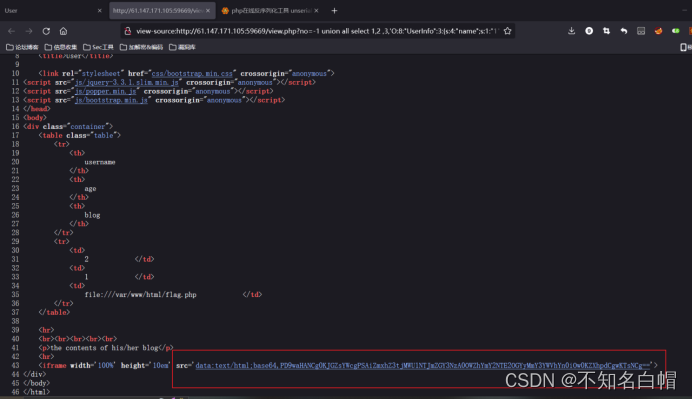
Task: Click the 'blog' text on line 26
Action: click(92, 215)
